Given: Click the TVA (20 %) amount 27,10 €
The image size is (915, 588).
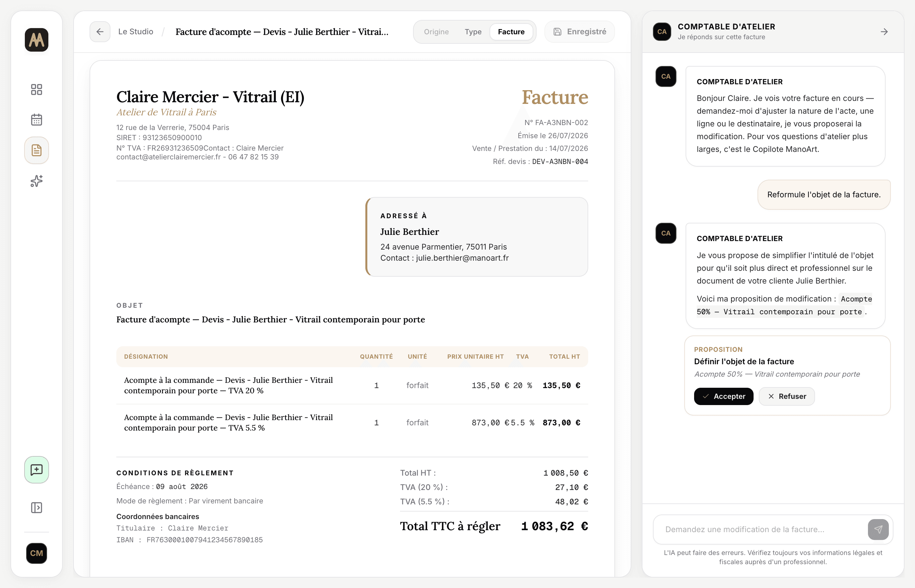Looking at the screenshot, I should 571,487.
